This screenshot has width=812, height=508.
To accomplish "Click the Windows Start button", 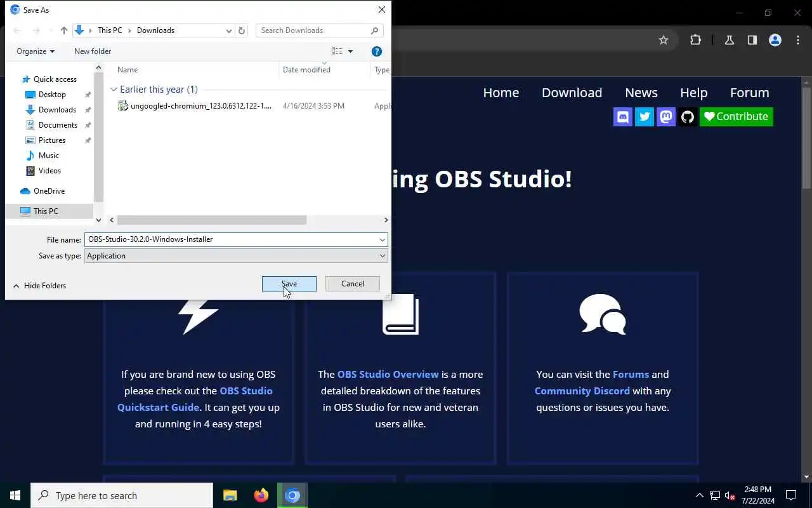I will 15,495.
